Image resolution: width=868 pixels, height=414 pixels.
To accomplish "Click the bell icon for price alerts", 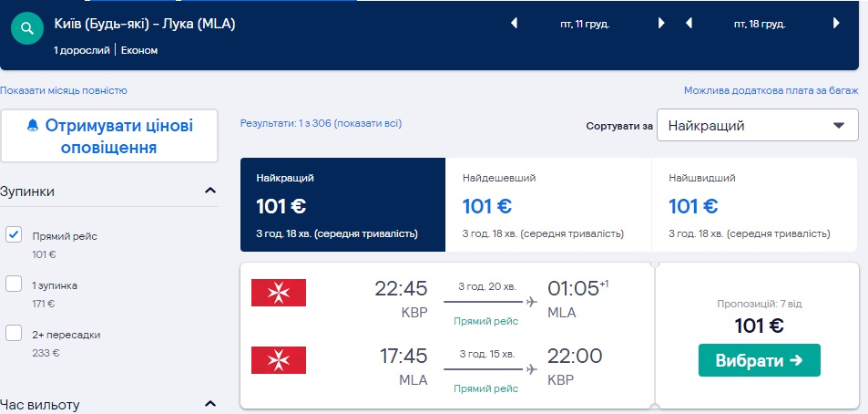I will [x=34, y=125].
